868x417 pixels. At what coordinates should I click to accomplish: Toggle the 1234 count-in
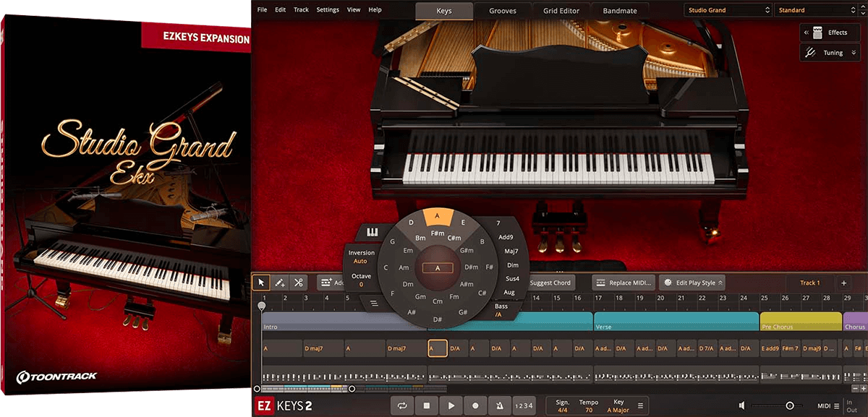(x=524, y=405)
